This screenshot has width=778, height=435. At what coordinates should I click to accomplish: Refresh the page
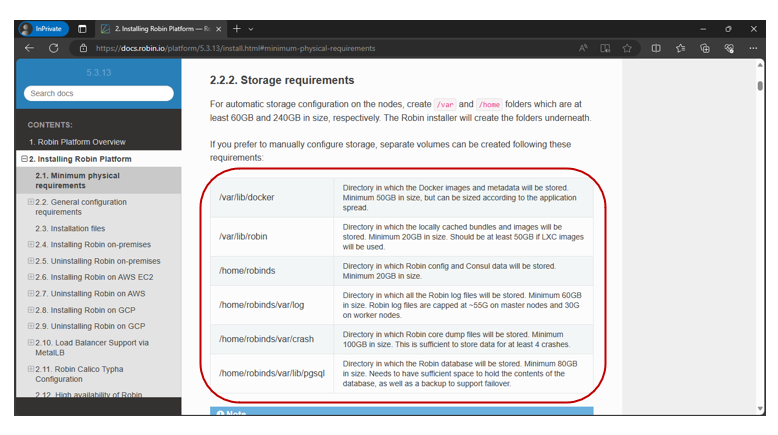[x=54, y=48]
